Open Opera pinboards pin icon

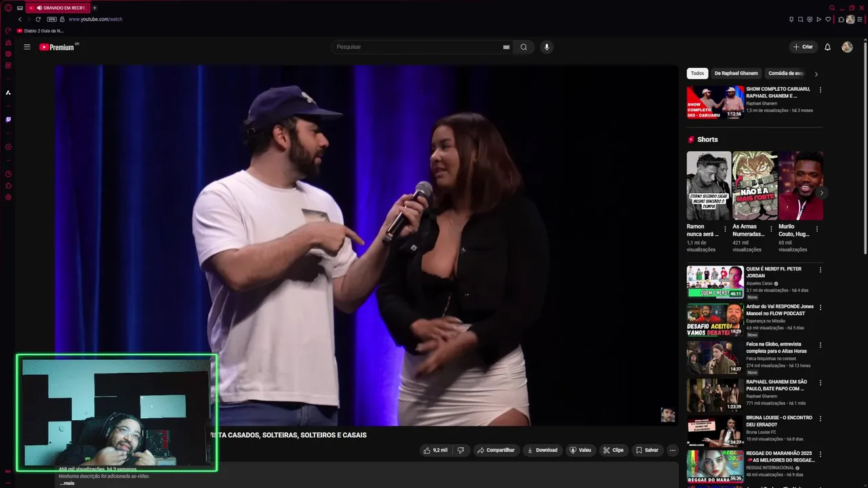coord(791,19)
